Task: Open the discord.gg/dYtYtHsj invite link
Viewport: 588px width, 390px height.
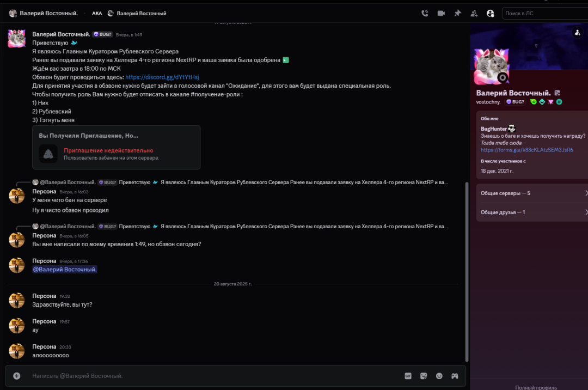Action: [x=162, y=77]
